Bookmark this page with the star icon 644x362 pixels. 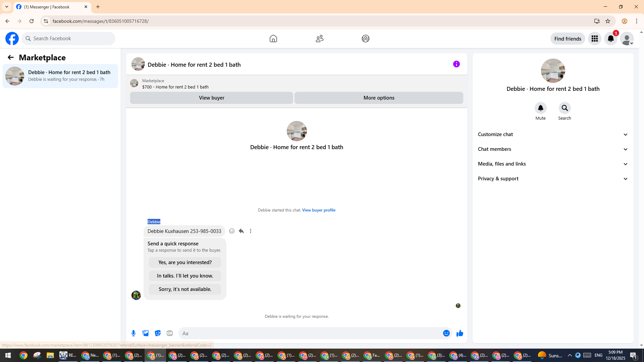608,21
